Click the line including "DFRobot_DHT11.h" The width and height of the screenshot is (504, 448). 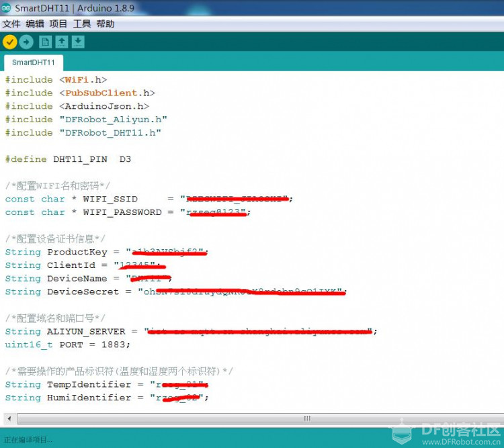83,133
